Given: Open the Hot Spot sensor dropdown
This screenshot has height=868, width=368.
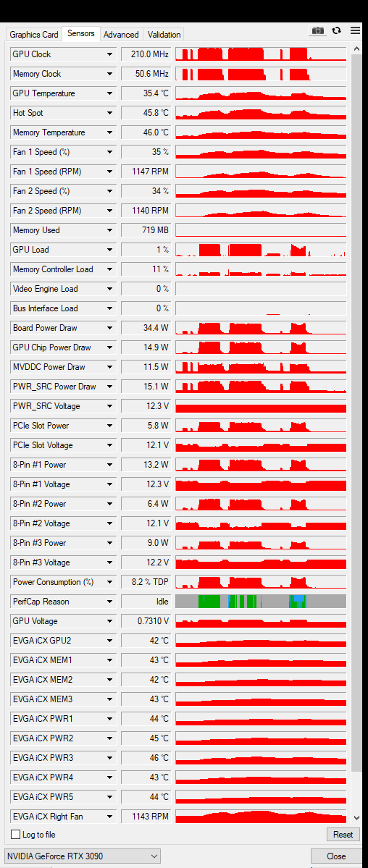Looking at the screenshot, I should (109, 113).
